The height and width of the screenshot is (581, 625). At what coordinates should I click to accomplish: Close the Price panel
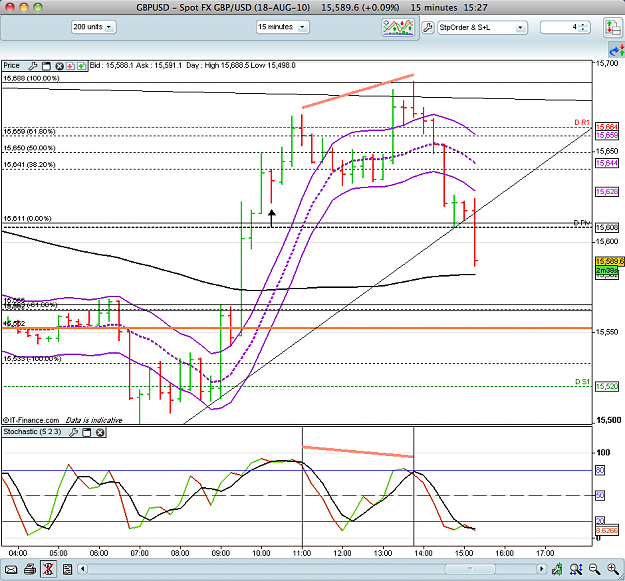tap(59, 66)
